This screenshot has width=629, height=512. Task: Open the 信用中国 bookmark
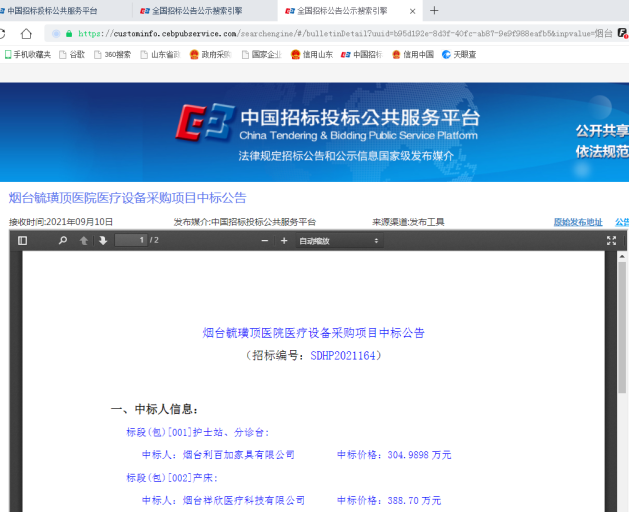[413, 54]
